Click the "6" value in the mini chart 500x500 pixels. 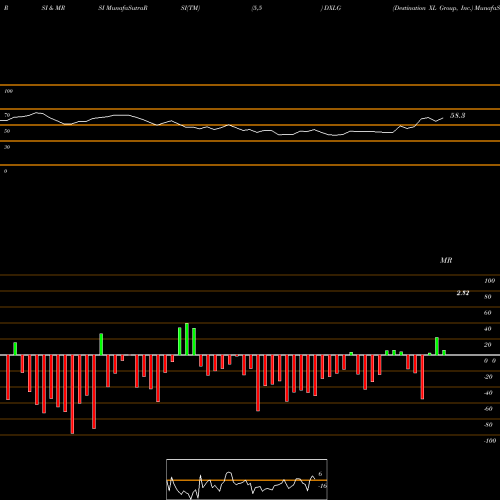tap(320, 474)
